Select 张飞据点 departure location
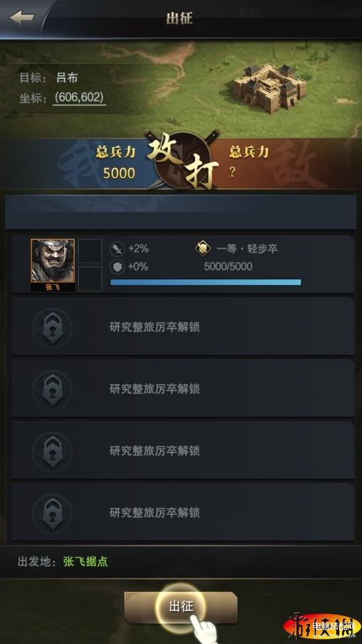 click(86, 561)
